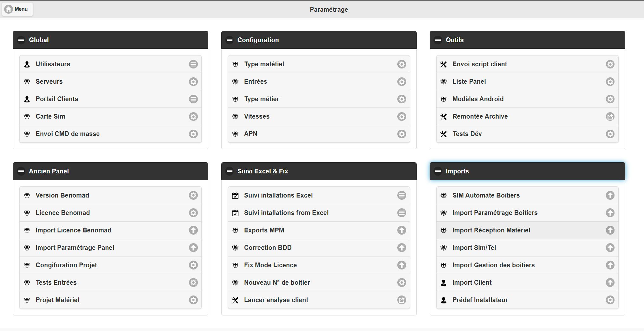Click the share icon beside Remontée Archive
This screenshot has height=331, width=644.
[610, 117]
